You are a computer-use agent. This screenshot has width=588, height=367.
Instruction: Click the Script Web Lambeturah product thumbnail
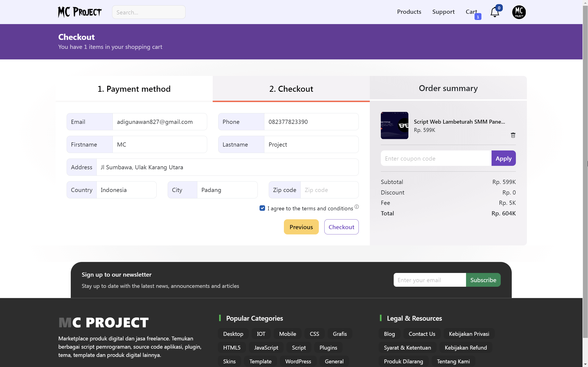coord(395,125)
